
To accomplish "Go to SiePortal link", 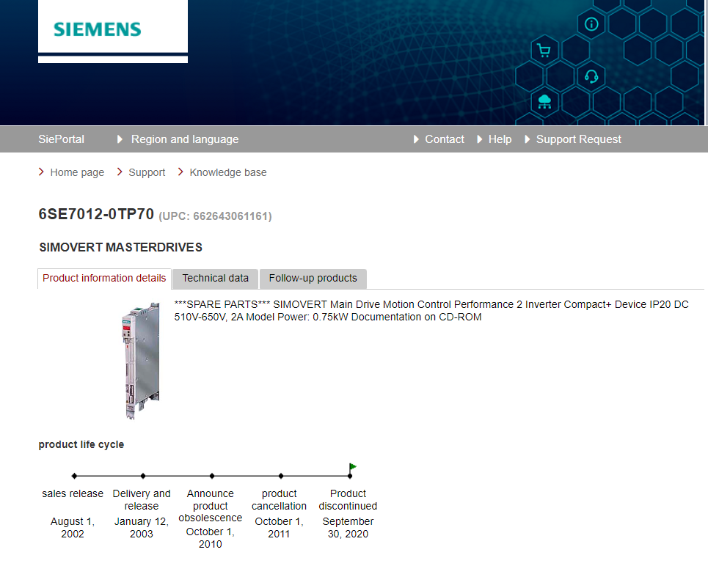I will [61, 139].
